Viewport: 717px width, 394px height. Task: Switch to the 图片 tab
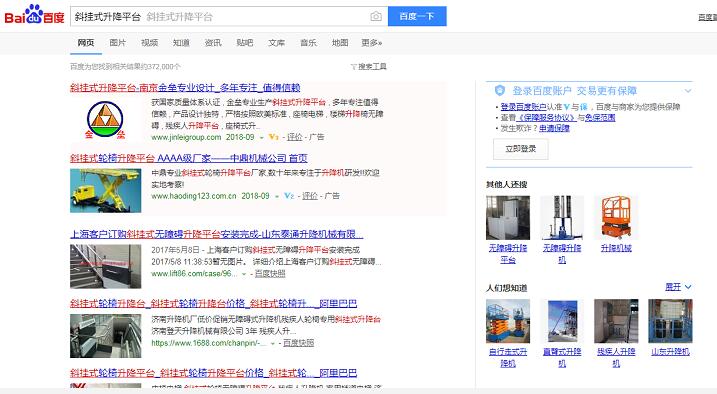[x=118, y=43]
